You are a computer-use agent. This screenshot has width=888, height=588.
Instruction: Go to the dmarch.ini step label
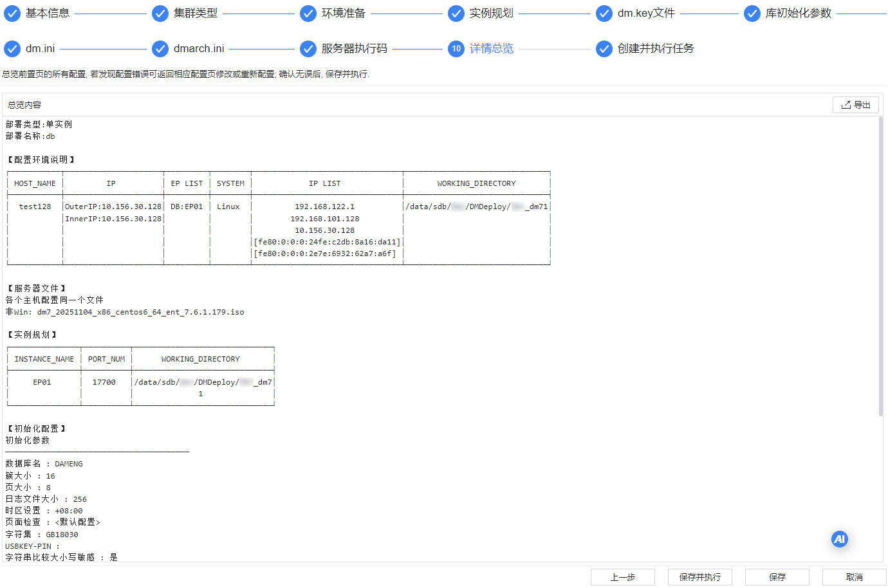[199, 48]
